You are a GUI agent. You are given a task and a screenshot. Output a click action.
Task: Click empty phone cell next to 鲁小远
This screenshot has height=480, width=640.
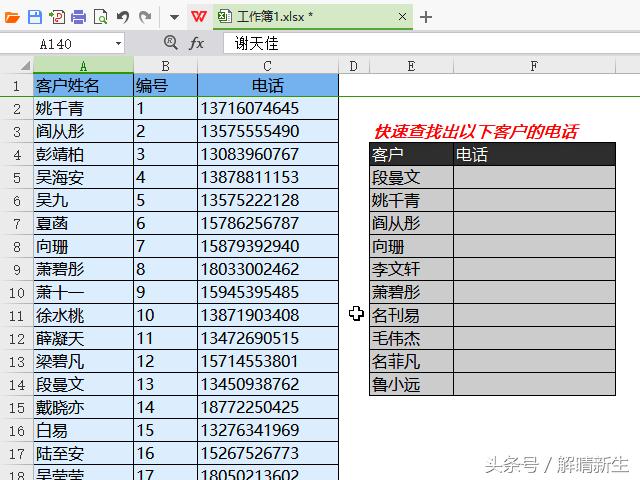click(534, 384)
